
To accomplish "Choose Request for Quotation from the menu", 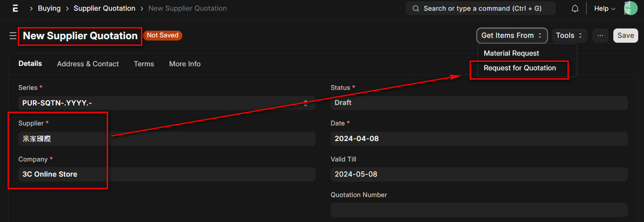I will pos(520,68).
